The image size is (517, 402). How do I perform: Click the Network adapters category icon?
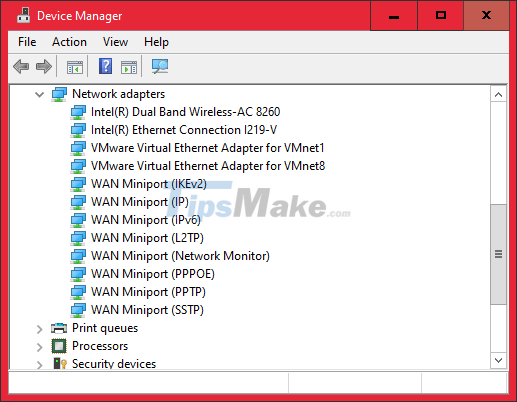59,94
